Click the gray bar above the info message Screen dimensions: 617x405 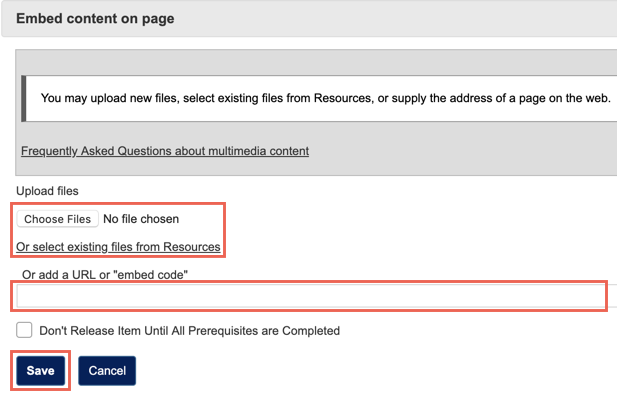pyautogui.click(x=318, y=61)
